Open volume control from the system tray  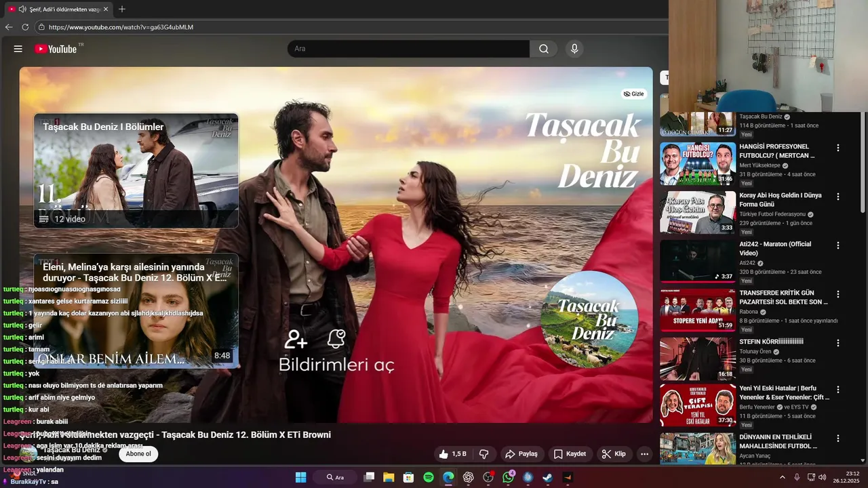[823, 477]
